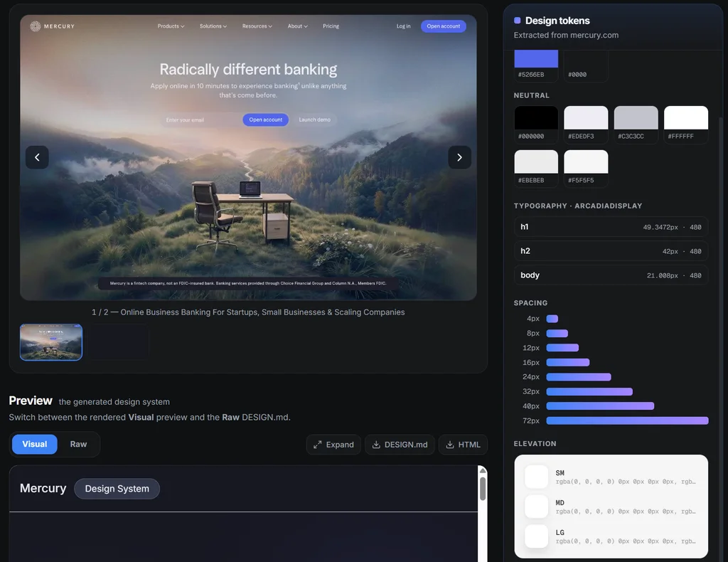The width and height of the screenshot is (728, 562).
Task: Click Open account next to email field
Action: click(266, 120)
